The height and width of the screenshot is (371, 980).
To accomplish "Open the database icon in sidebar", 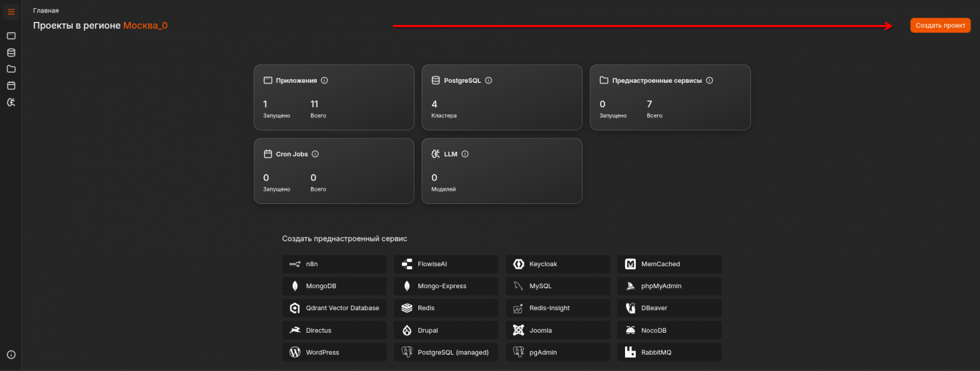I will click(x=11, y=53).
